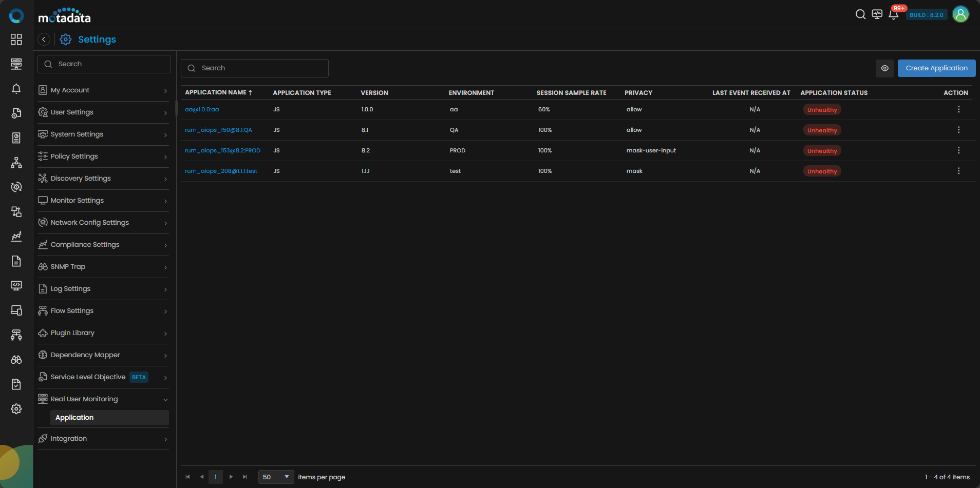Open the dashboard grid icon in left rail
Viewport: 980px width, 488px height.
click(16, 40)
